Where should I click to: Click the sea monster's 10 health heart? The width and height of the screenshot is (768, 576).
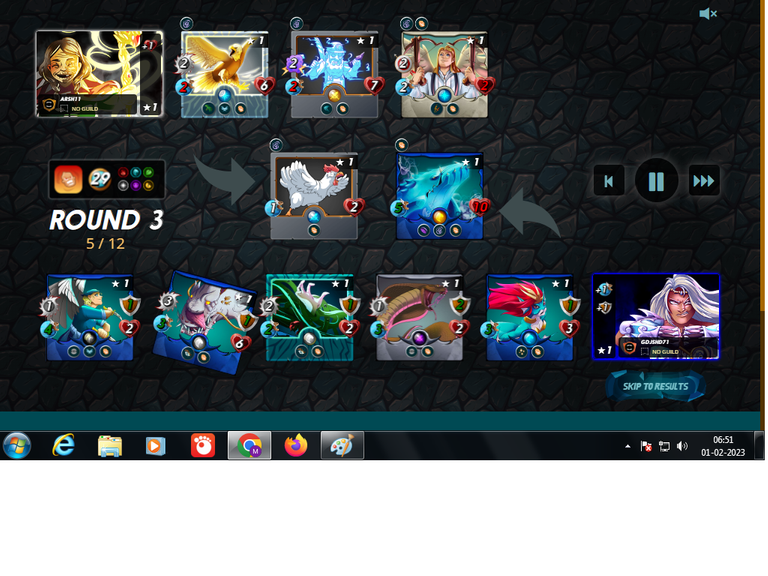tap(479, 207)
